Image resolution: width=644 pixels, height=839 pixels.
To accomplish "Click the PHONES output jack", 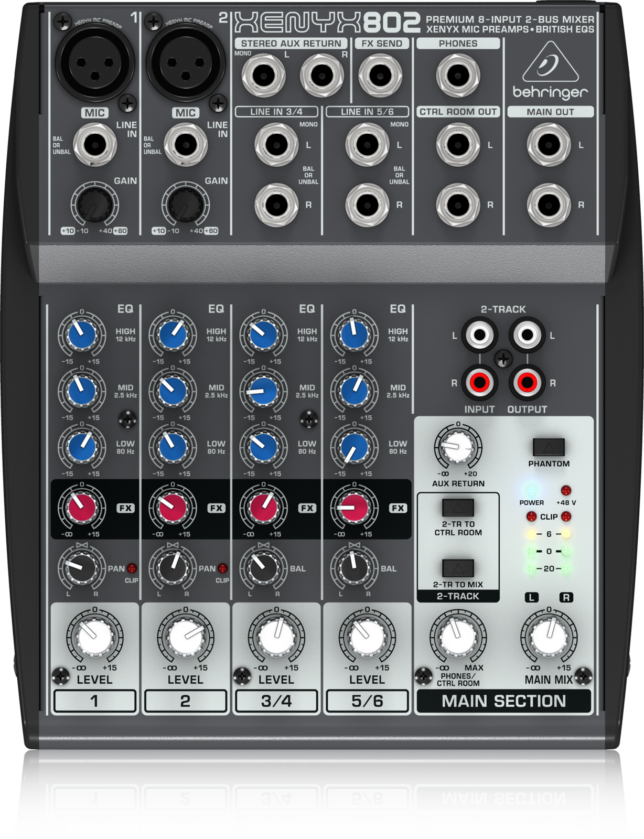I will (x=458, y=75).
